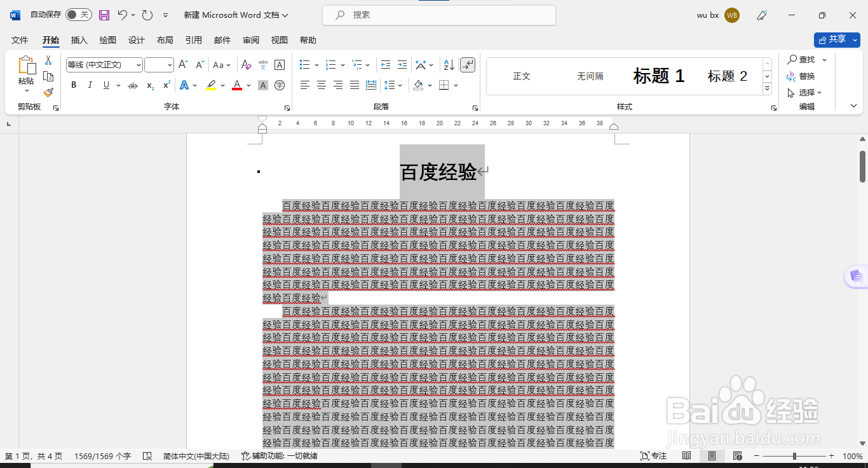The width and height of the screenshot is (868, 468).
Task: Activate the Format Painter brush
Action: [48, 92]
